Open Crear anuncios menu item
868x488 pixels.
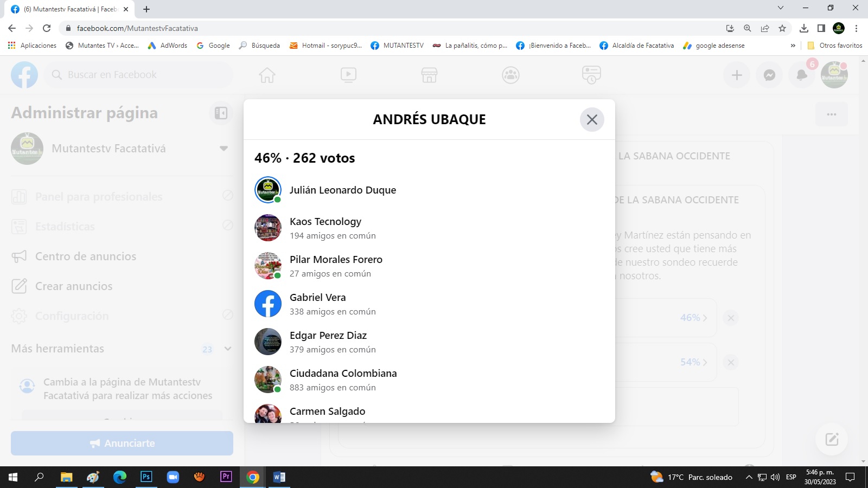click(x=74, y=286)
